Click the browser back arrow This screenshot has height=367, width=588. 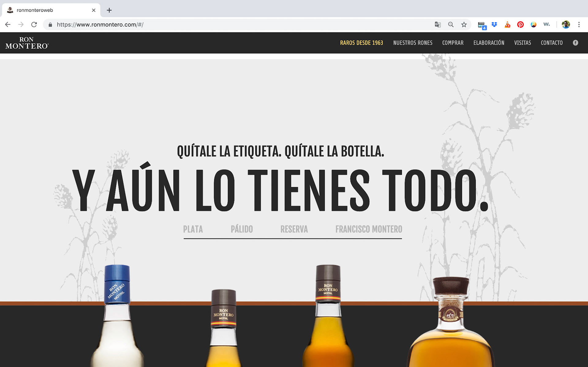[8, 24]
